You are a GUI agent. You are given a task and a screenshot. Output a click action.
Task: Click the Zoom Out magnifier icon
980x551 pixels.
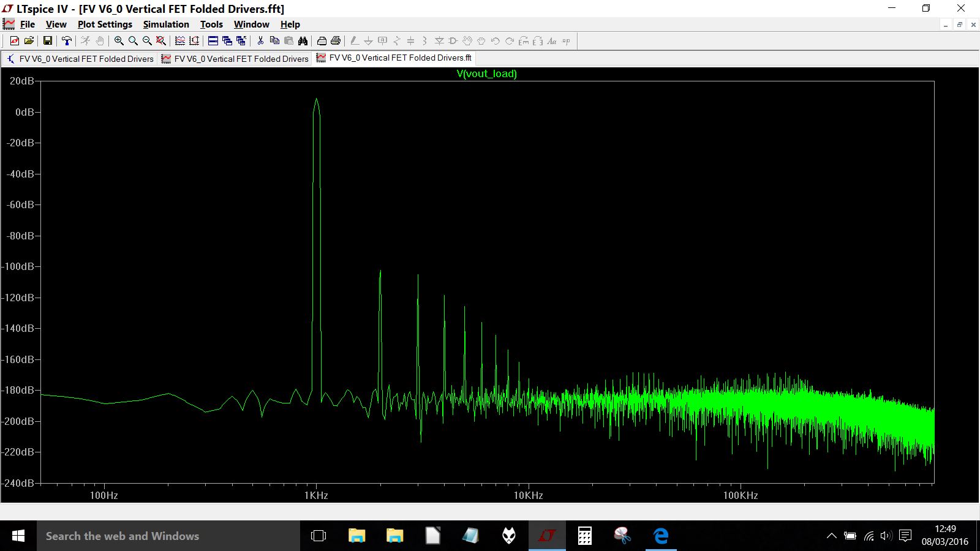pyautogui.click(x=147, y=41)
